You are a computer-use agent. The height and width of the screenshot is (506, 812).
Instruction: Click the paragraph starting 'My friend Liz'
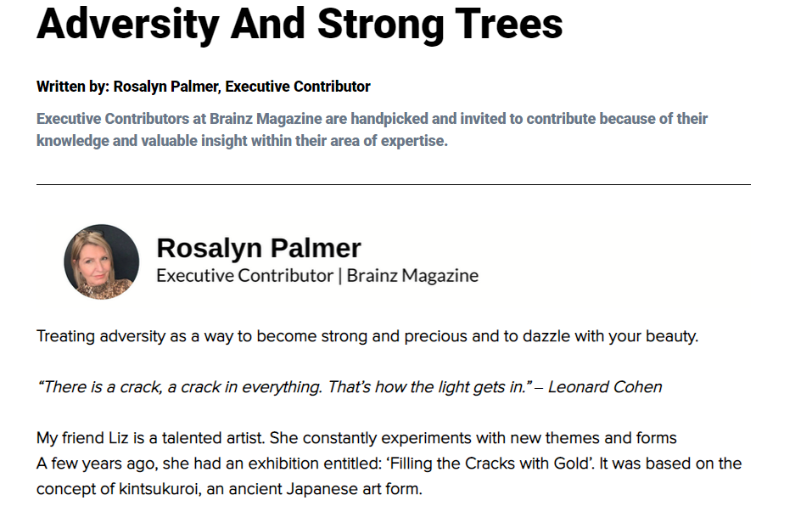point(389,463)
